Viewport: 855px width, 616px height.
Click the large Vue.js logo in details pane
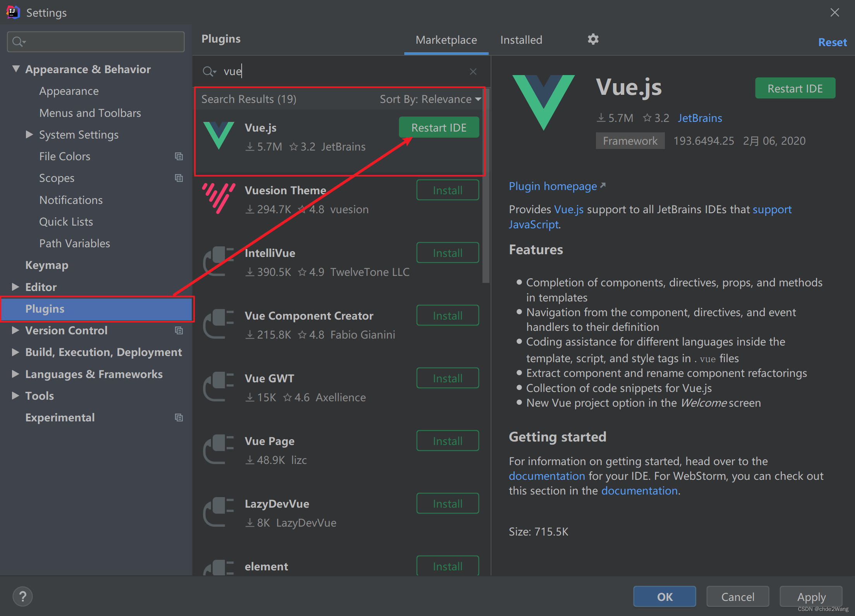(x=543, y=103)
